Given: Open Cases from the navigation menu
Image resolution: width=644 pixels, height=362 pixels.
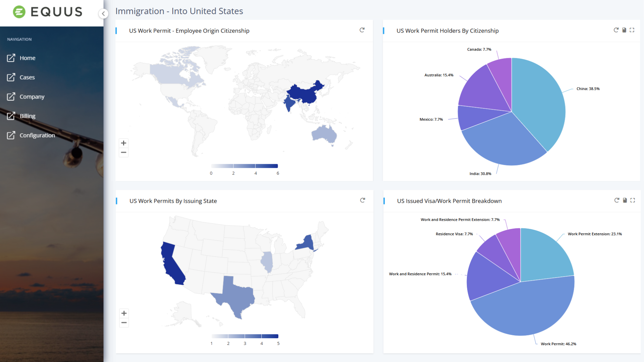Looking at the screenshot, I should (x=27, y=77).
